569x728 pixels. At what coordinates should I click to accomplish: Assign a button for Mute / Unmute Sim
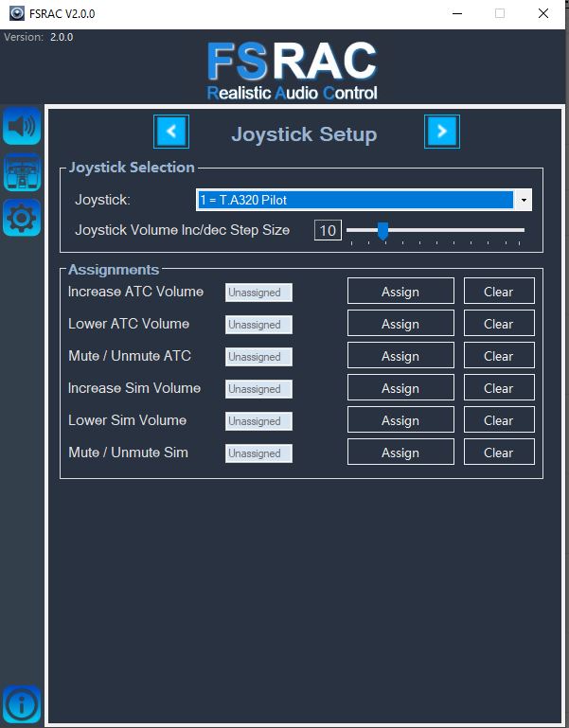[400, 452]
